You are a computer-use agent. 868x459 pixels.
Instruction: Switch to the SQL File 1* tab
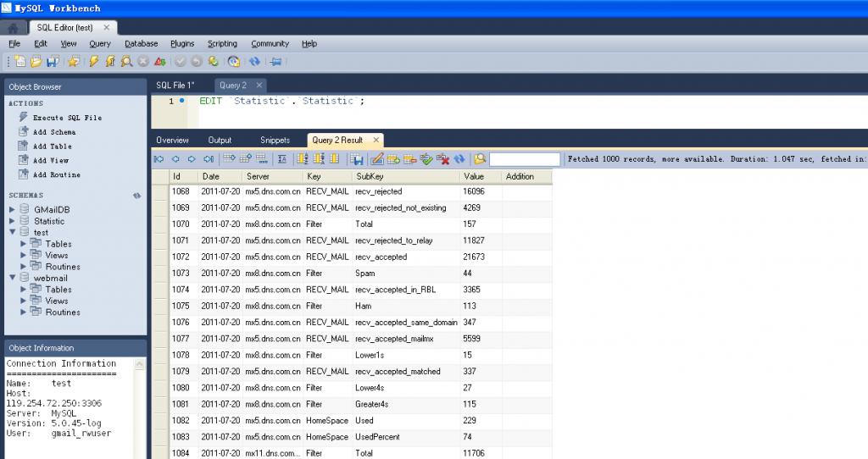pos(175,86)
